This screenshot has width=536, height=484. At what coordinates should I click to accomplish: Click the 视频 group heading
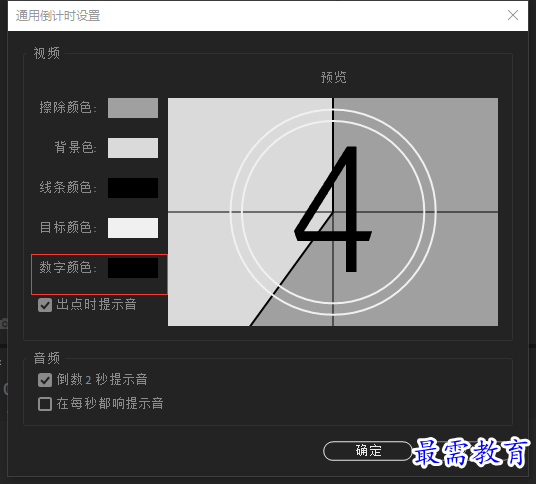pyautogui.click(x=46, y=53)
